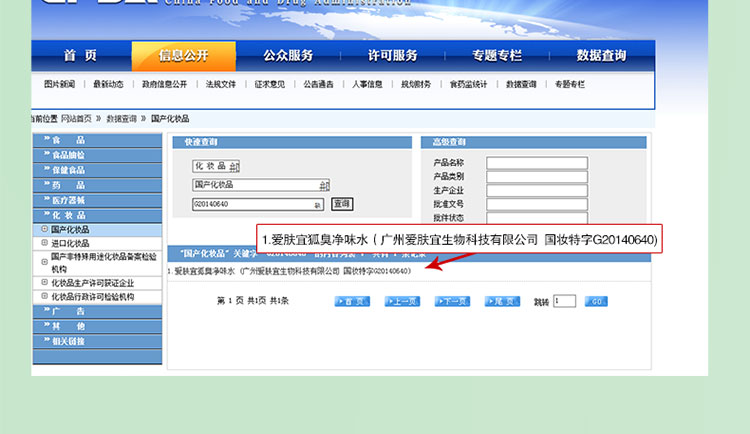Click the 国产化妆品 current breadcrumb text
The image size is (750, 434).
pyautogui.click(x=170, y=119)
